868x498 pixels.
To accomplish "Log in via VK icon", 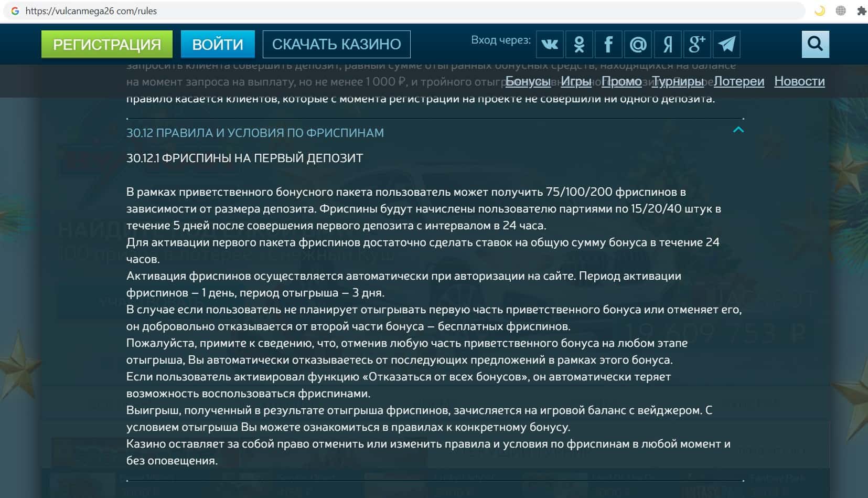I will 550,44.
